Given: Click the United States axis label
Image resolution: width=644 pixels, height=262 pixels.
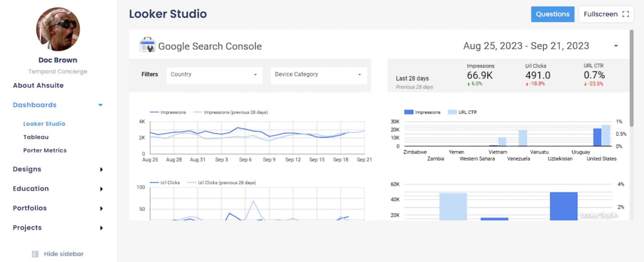Looking at the screenshot, I should [x=601, y=159].
